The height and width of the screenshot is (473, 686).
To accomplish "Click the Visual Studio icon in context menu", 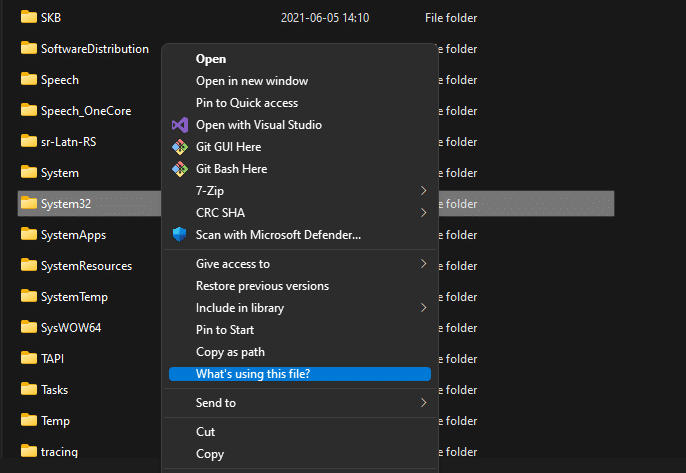I will 179,125.
